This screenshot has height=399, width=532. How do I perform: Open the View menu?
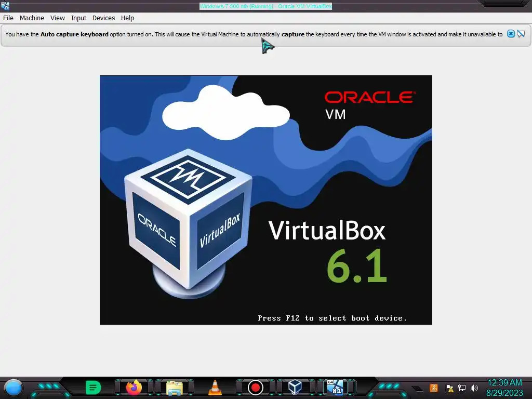(x=58, y=18)
